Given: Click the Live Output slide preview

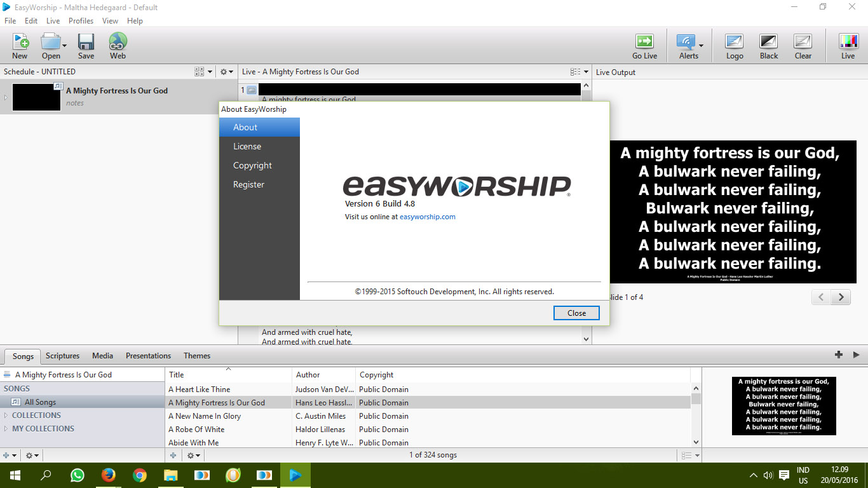Looking at the screenshot, I should tap(733, 212).
